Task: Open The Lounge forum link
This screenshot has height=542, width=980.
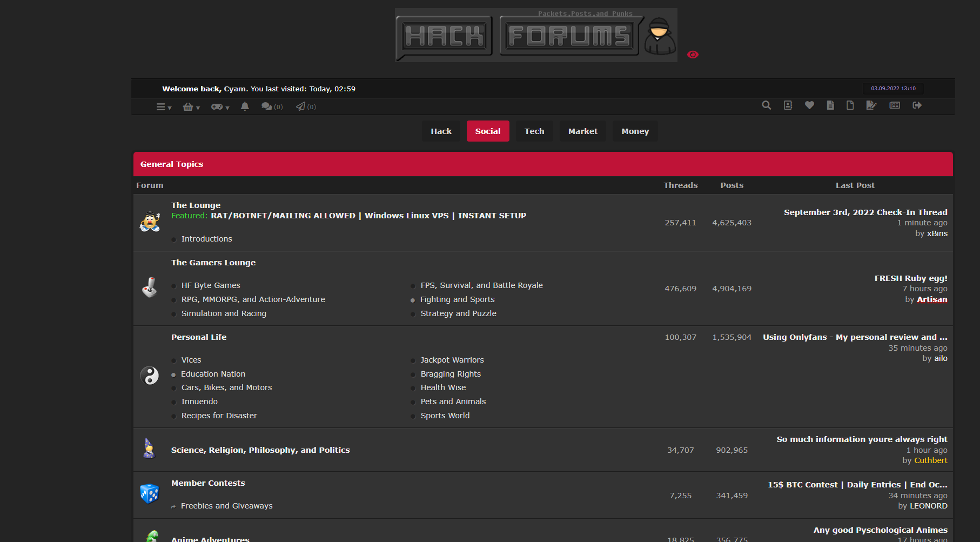Action: pos(196,205)
